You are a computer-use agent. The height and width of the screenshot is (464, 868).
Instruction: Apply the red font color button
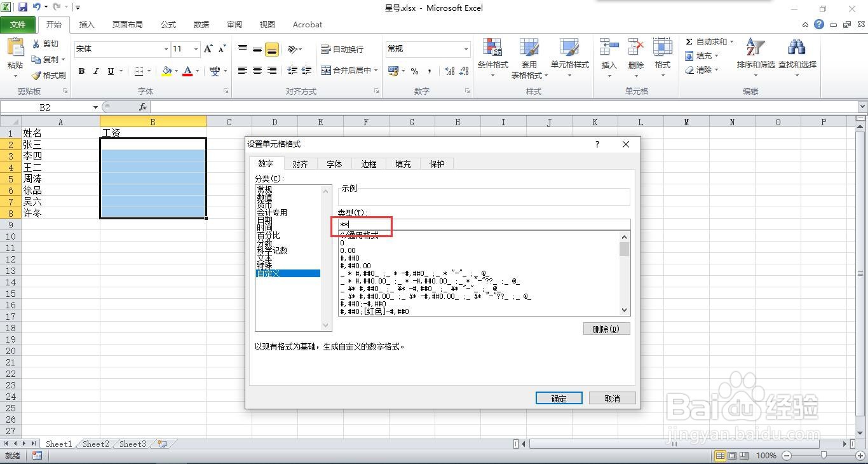click(187, 71)
